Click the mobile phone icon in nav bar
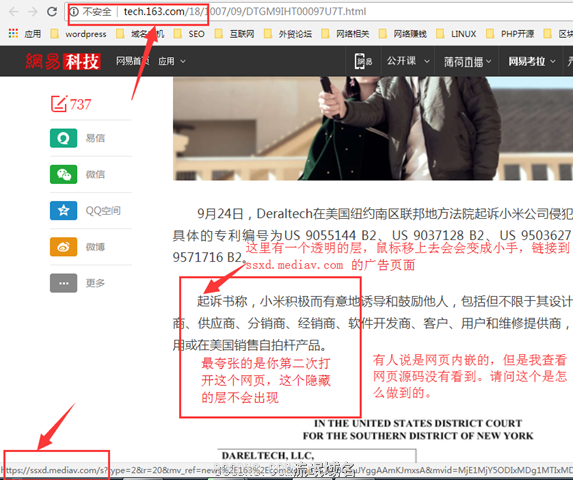 (360, 61)
